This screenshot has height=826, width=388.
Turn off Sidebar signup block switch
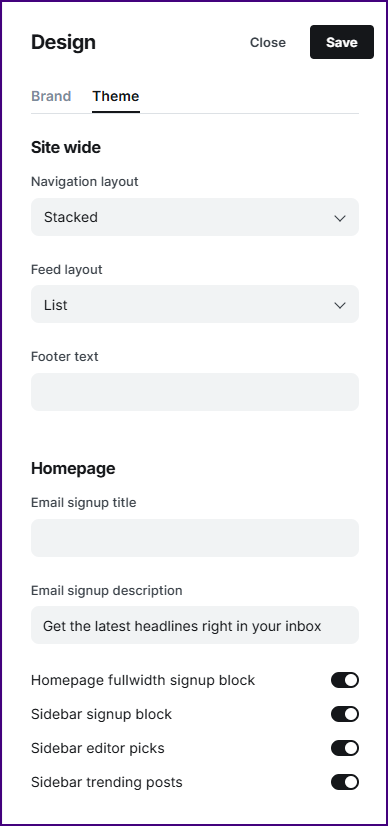coord(345,714)
